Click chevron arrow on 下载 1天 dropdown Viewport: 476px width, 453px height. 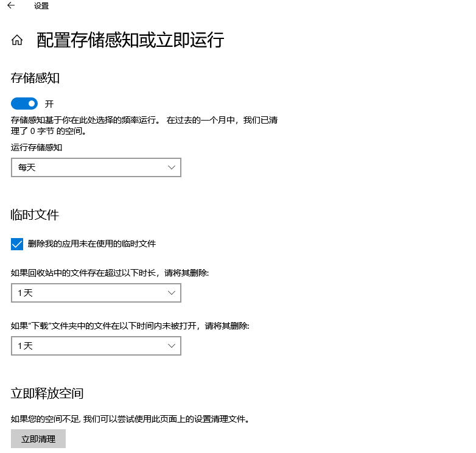[x=171, y=346]
